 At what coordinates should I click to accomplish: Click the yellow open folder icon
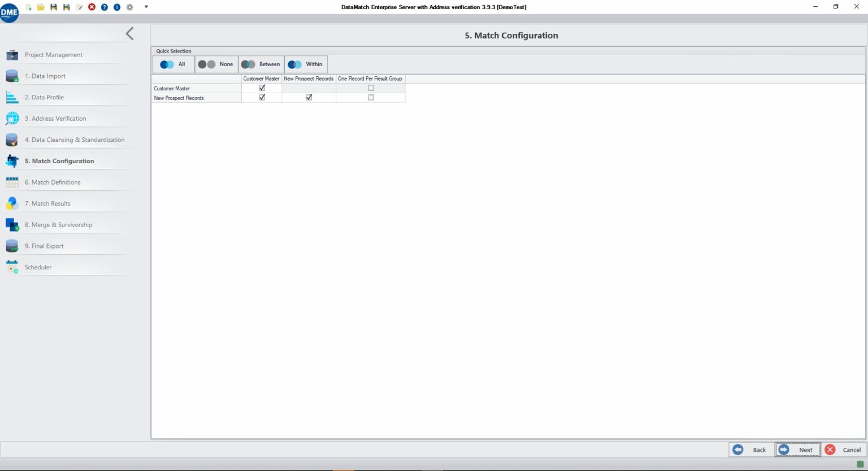(x=41, y=7)
